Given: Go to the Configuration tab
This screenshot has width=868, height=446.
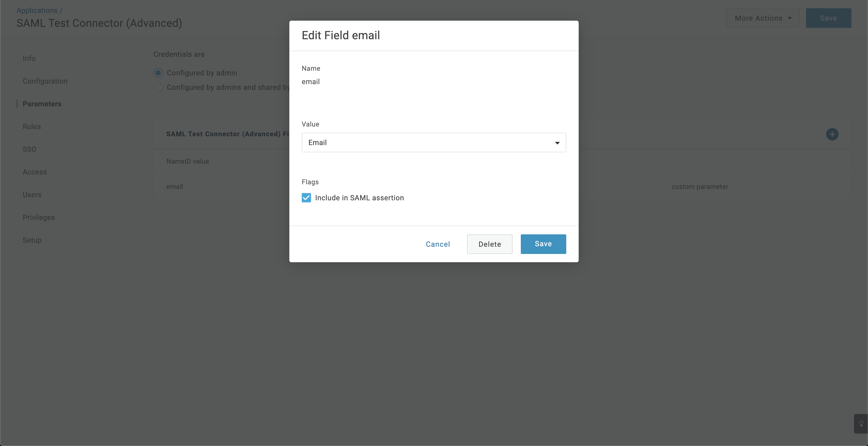Looking at the screenshot, I should (x=45, y=81).
